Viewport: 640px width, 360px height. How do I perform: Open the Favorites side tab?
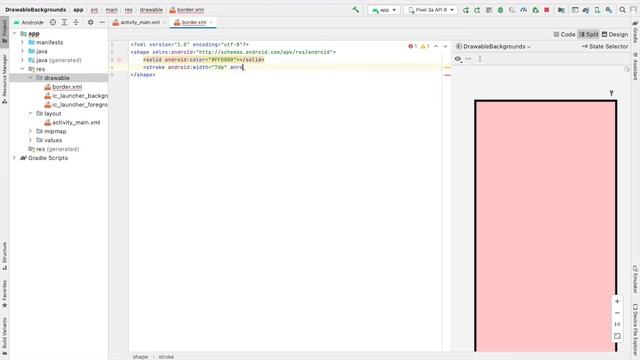pos(4,294)
